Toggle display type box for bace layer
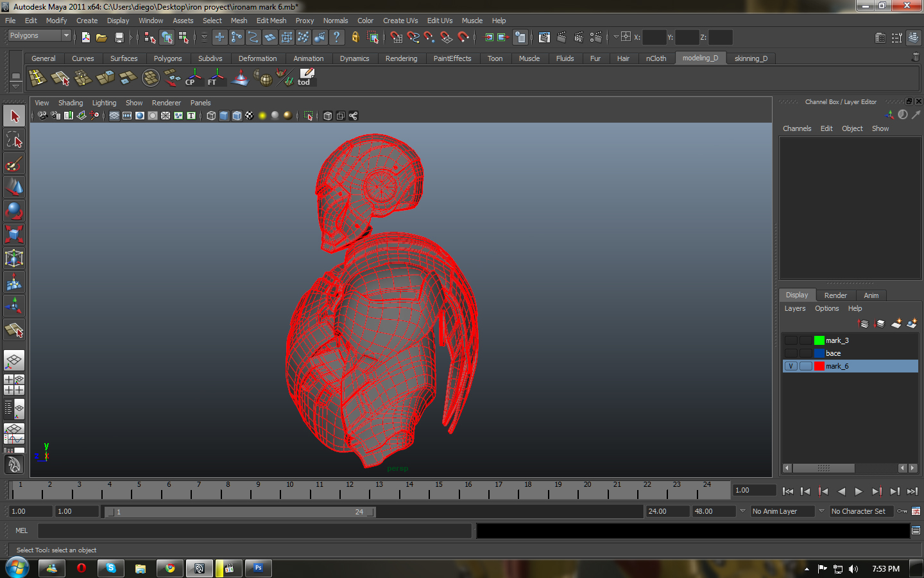 point(805,353)
